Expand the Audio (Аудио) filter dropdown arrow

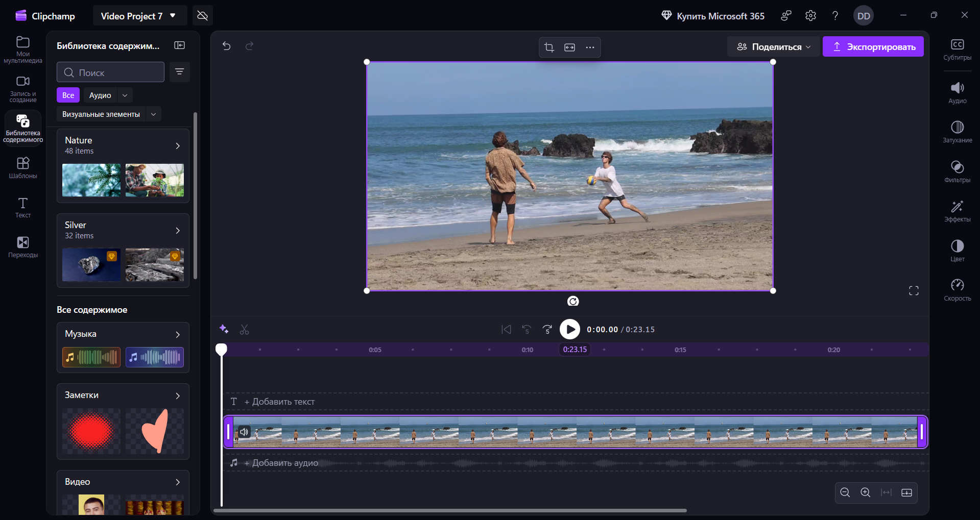click(x=125, y=95)
